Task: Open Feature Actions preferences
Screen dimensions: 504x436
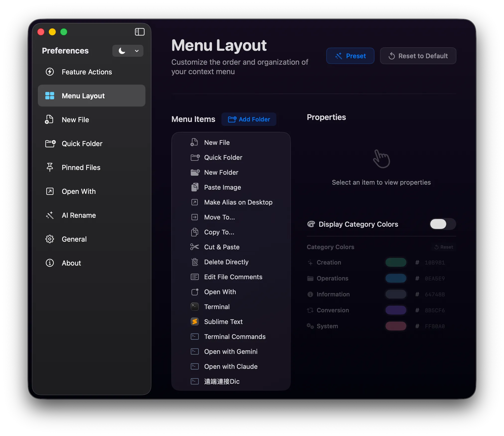Action: pos(91,72)
